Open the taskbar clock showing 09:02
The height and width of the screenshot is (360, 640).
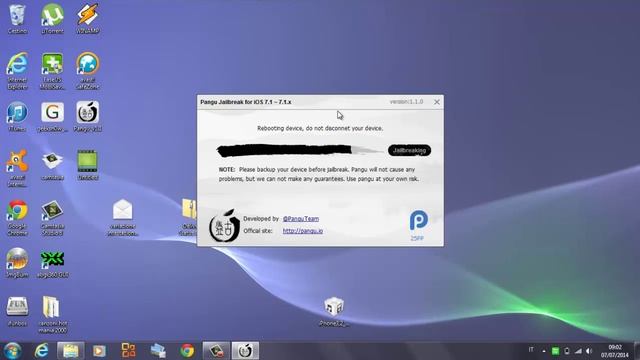[x=615, y=351]
